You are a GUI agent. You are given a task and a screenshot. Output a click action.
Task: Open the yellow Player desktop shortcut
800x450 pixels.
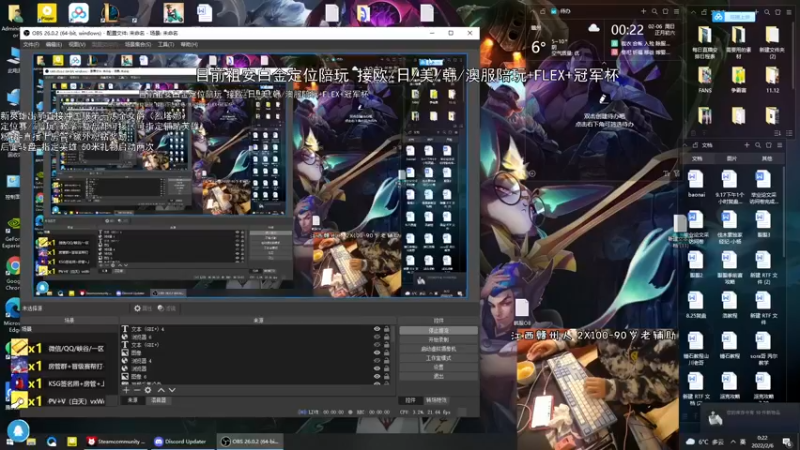pos(47,13)
